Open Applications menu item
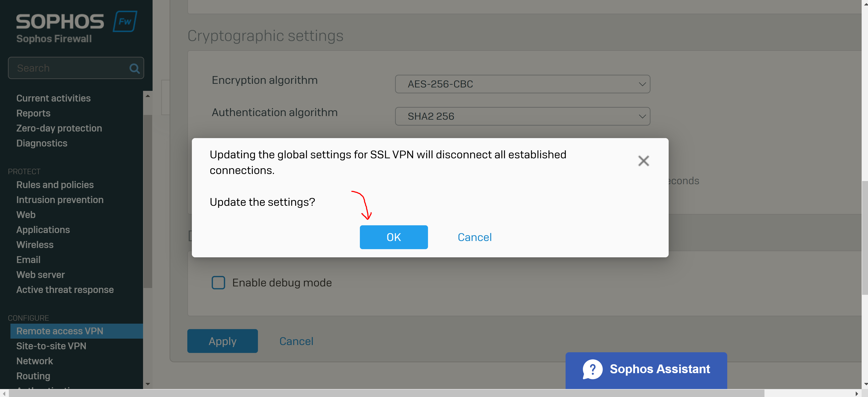Screen dimensions: 868x397 pos(43,230)
